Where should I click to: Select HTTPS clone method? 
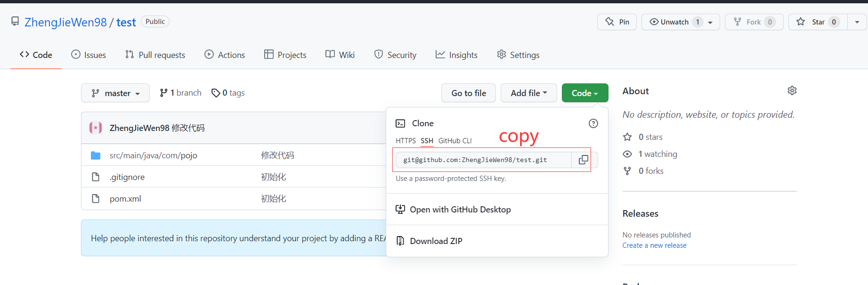point(406,140)
